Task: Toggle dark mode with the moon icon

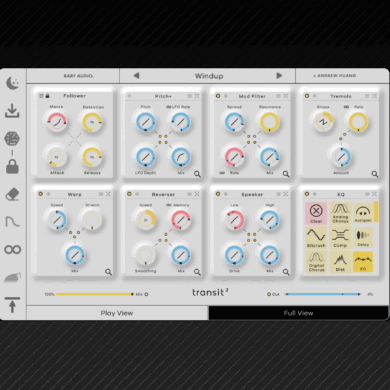Action: point(13,83)
